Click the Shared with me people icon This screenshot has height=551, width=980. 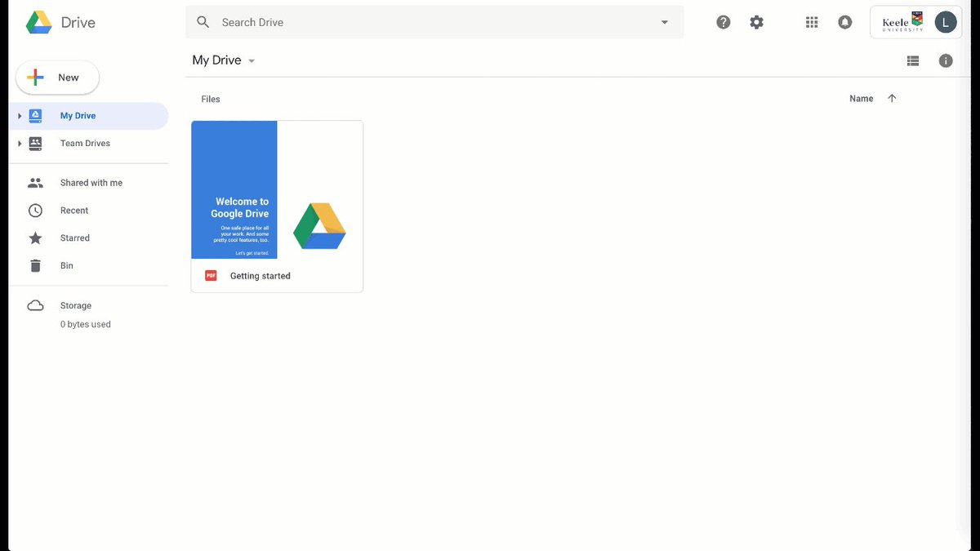(35, 183)
